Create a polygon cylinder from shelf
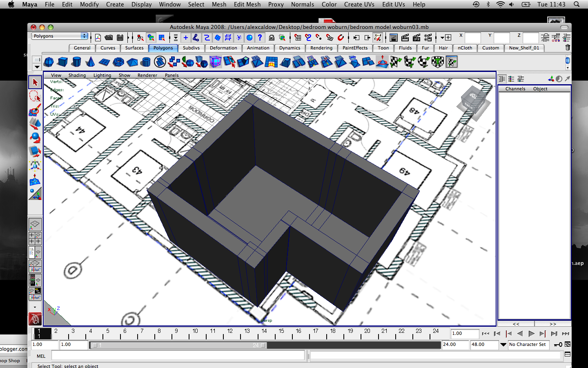Image resolution: width=588 pixels, height=368 pixels. [76, 62]
